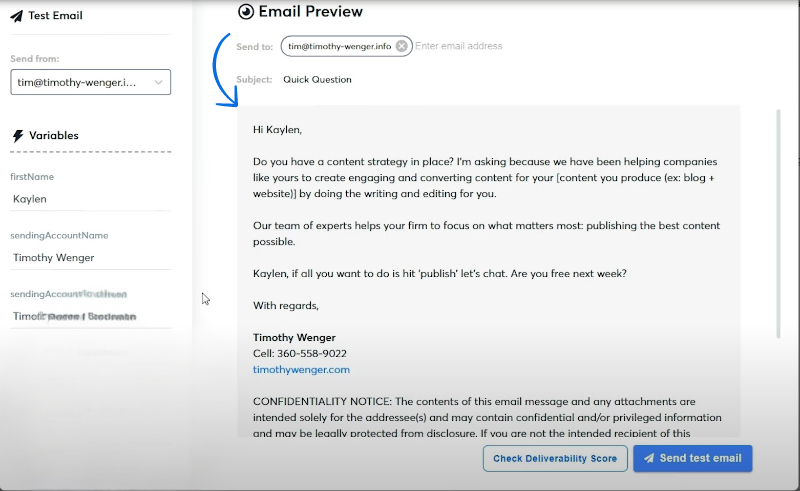The height and width of the screenshot is (491, 800).
Task: Open the Send from account dropdown
Action: (x=90, y=83)
